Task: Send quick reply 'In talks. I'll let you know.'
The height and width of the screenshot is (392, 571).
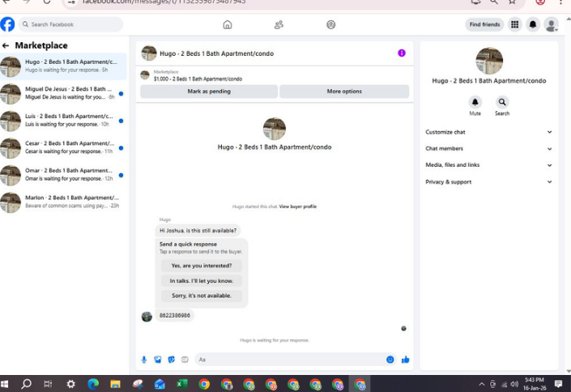Action: coord(202,281)
